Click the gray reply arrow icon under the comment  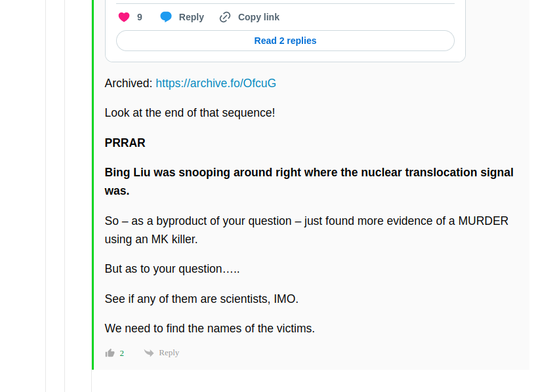[149, 353]
